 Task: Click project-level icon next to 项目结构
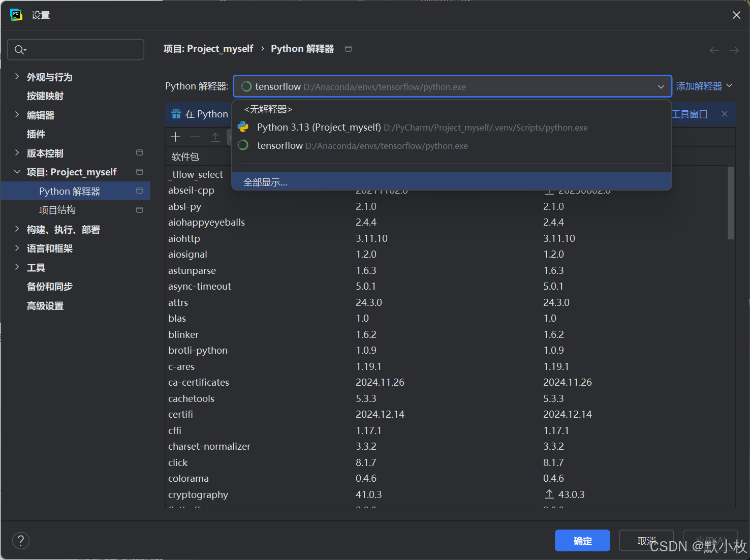point(139,210)
